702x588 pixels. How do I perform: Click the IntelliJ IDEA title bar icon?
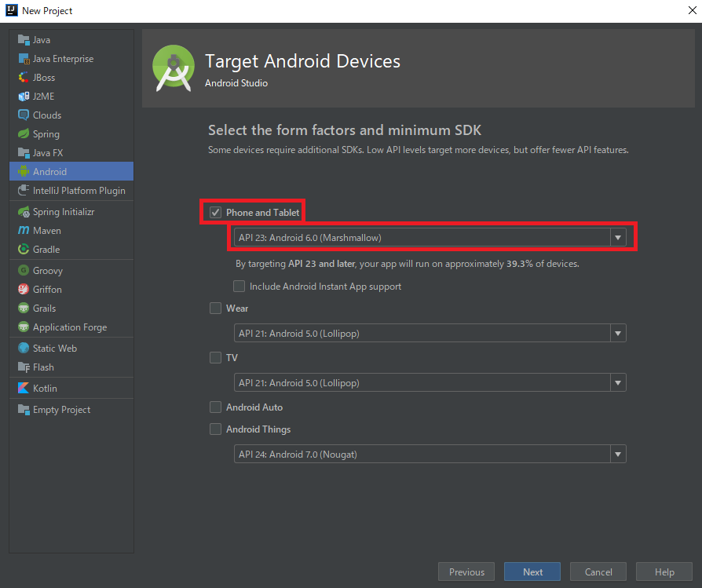point(12,10)
